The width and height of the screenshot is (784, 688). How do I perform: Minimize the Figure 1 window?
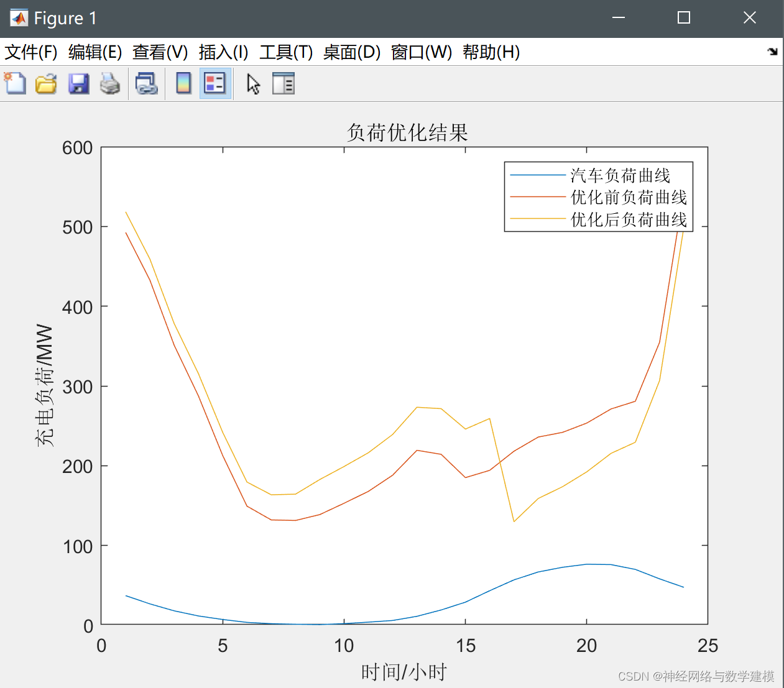(x=618, y=18)
